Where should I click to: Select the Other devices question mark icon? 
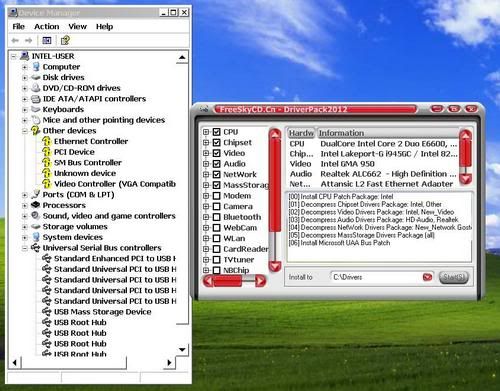pyautogui.click(x=36, y=130)
